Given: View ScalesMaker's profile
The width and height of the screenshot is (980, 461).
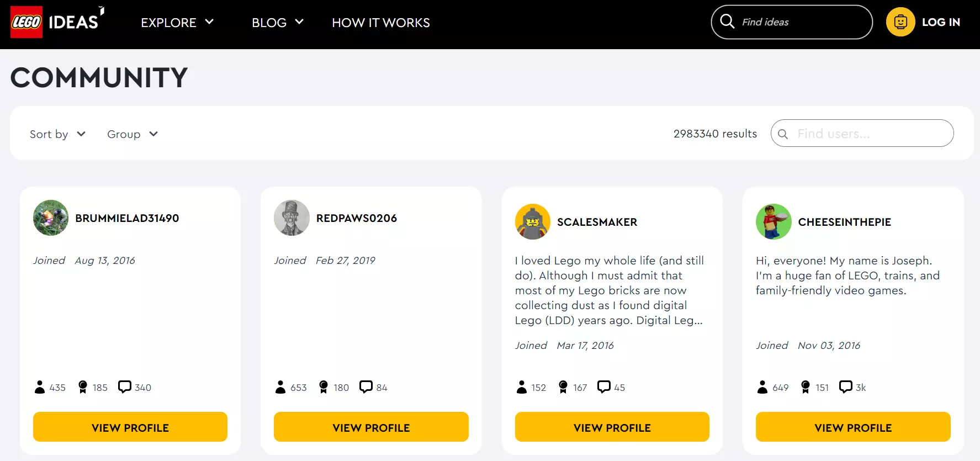Looking at the screenshot, I should [x=612, y=427].
